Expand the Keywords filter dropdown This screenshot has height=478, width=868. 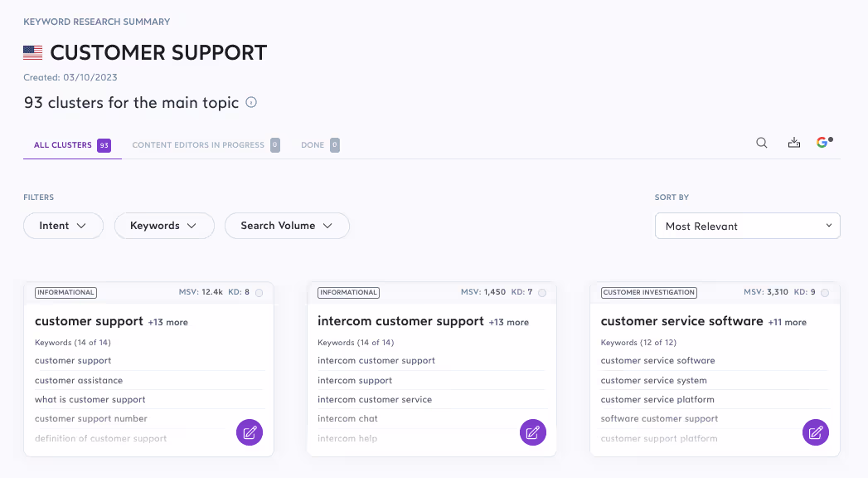164,226
